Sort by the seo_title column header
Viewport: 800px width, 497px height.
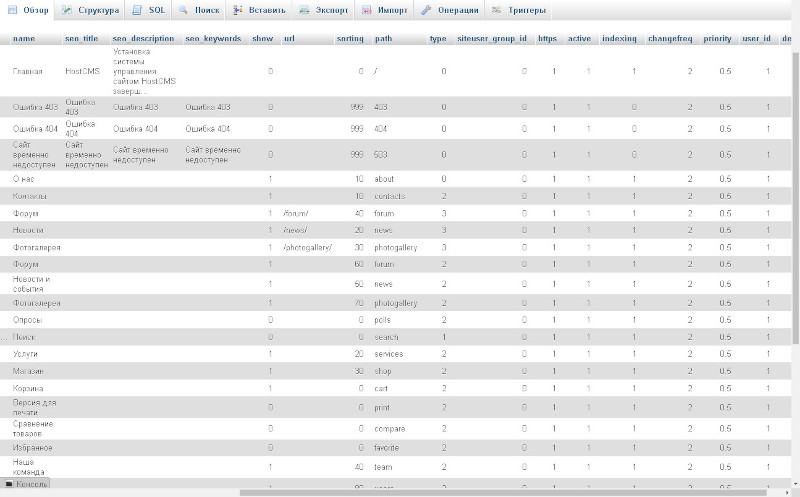click(x=81, y=38)
